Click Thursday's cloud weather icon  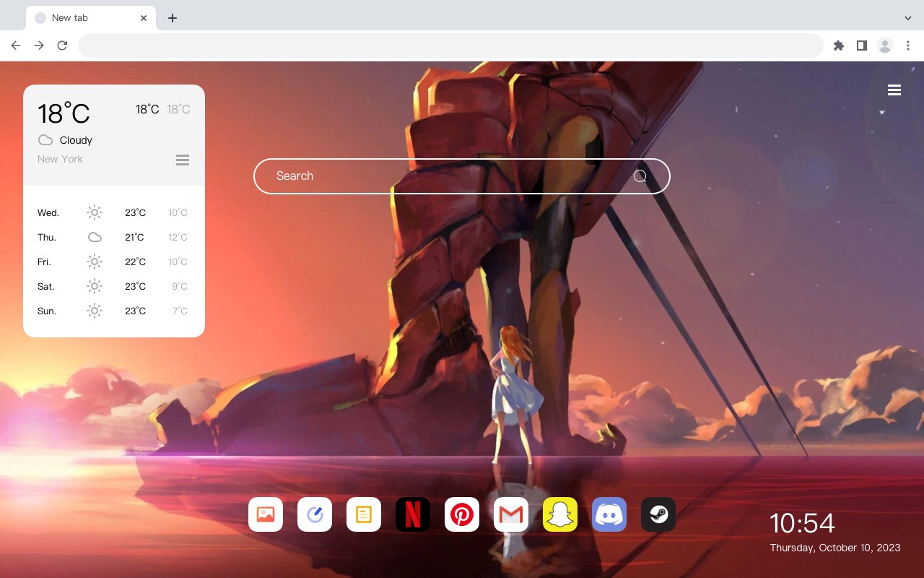click(x=95, y=237)
